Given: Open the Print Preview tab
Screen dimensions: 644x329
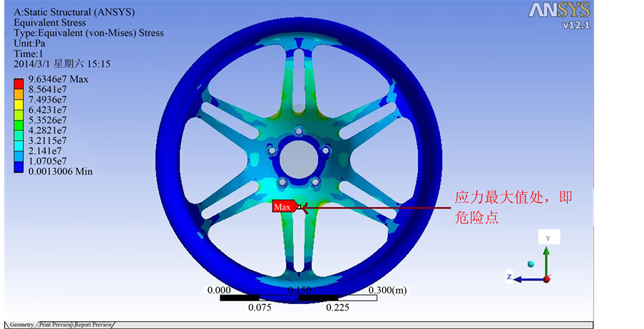Looking at the screenshot, I should [56, 325].
